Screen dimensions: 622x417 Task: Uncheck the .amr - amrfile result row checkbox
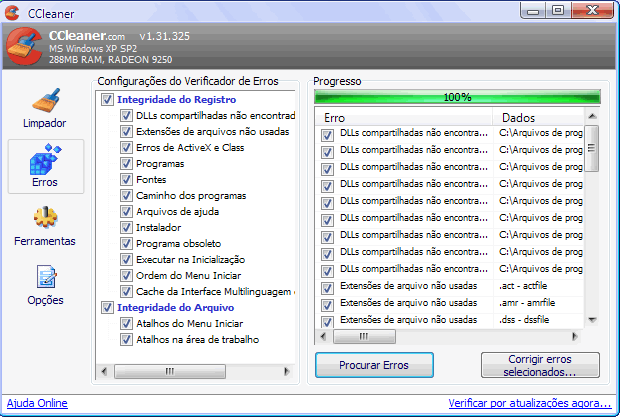tap(327, 305)
